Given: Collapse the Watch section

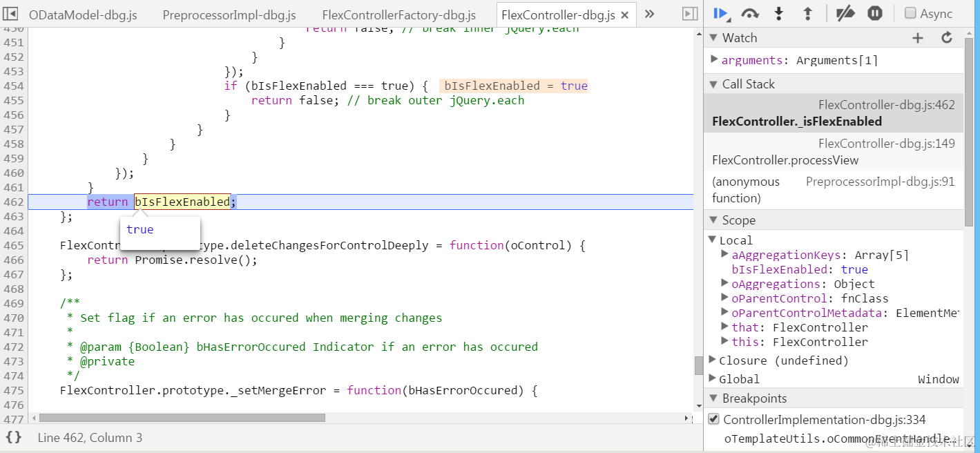Looking at the screenshot, I should coord(713,38).
